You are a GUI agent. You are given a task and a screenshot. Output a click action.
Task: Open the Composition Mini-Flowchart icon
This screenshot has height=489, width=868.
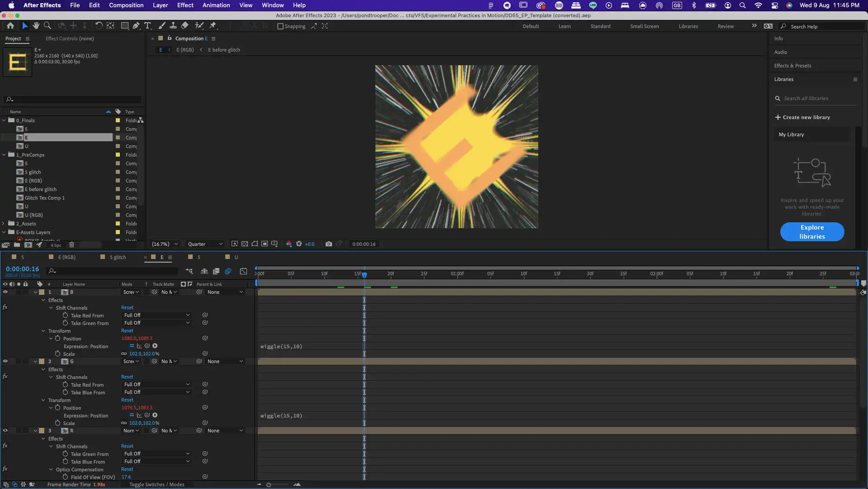click(x=189, y=271)
